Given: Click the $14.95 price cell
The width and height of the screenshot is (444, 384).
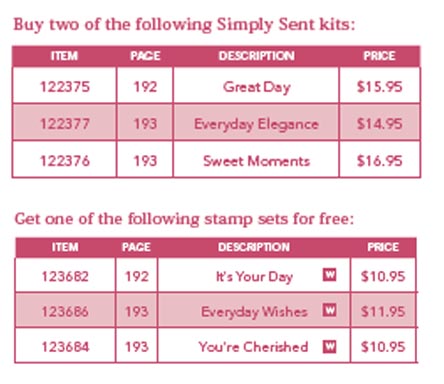Looking at the screenshot, I should click(380, 124).
